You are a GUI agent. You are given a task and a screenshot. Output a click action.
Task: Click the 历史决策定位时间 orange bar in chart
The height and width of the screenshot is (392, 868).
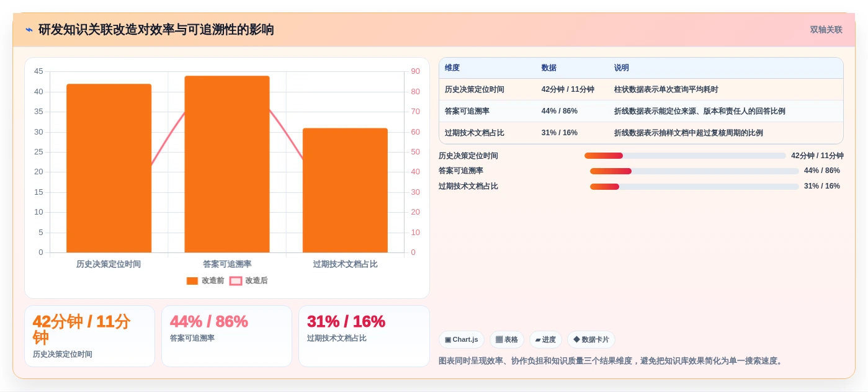109,168
